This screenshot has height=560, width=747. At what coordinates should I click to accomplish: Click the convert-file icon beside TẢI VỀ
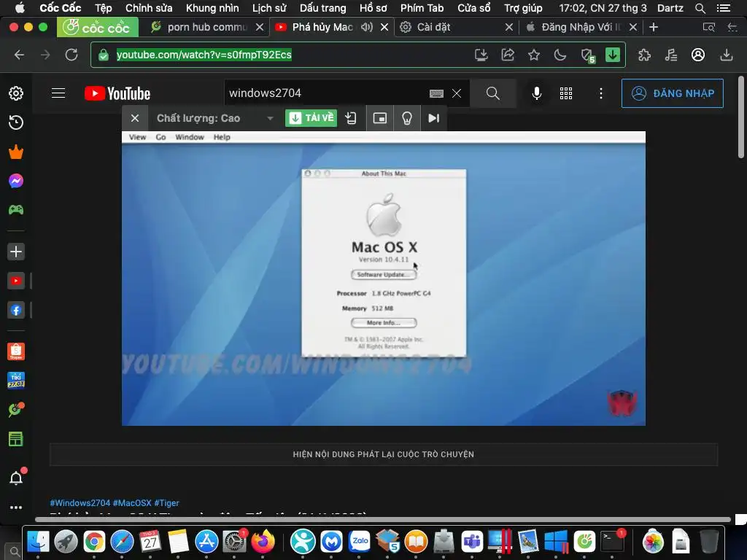[351, 118]
